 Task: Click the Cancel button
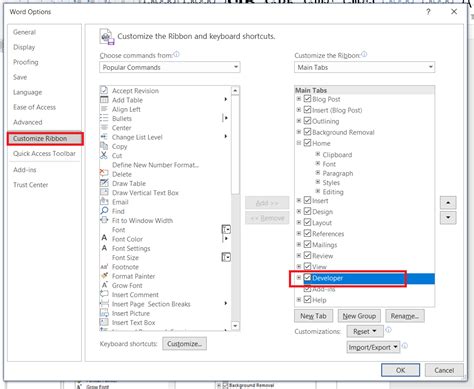tap(444, 370)
